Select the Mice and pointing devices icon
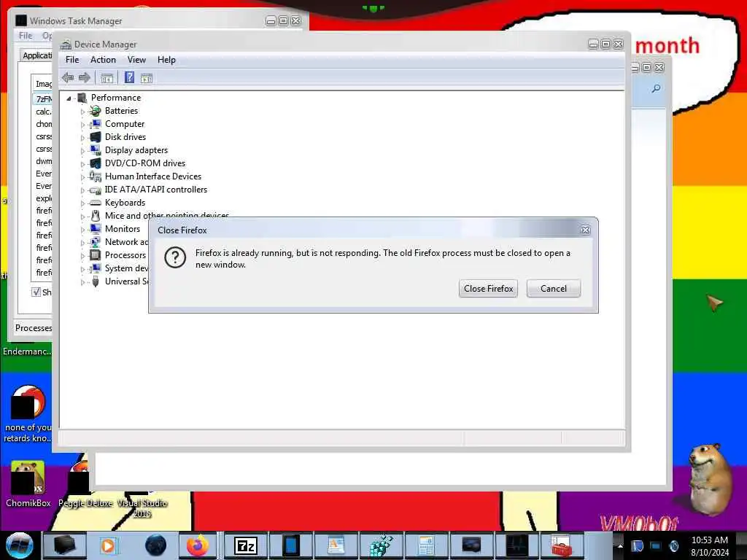Image resolution: width=747 pixels, height=560 pixels. click(96, 216)
